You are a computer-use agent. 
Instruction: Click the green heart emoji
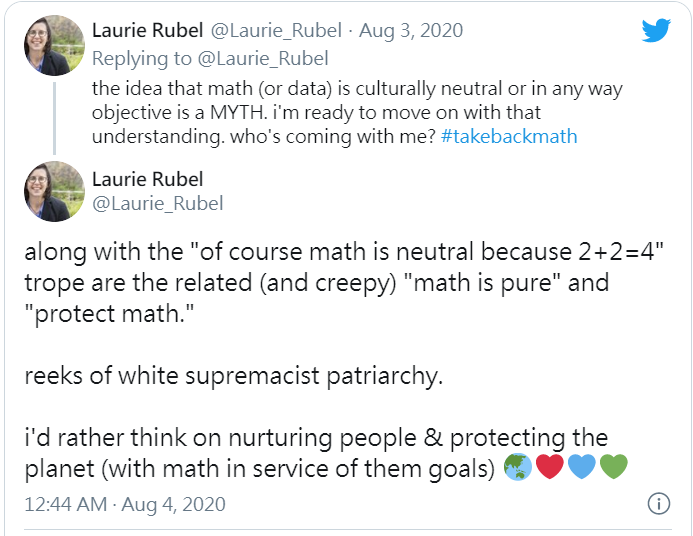[614, 467]
